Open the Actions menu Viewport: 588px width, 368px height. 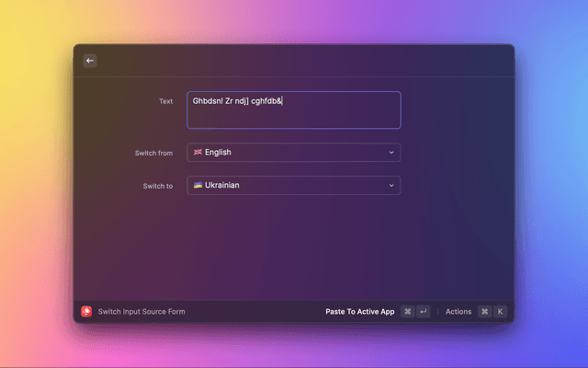click(458, 312)
